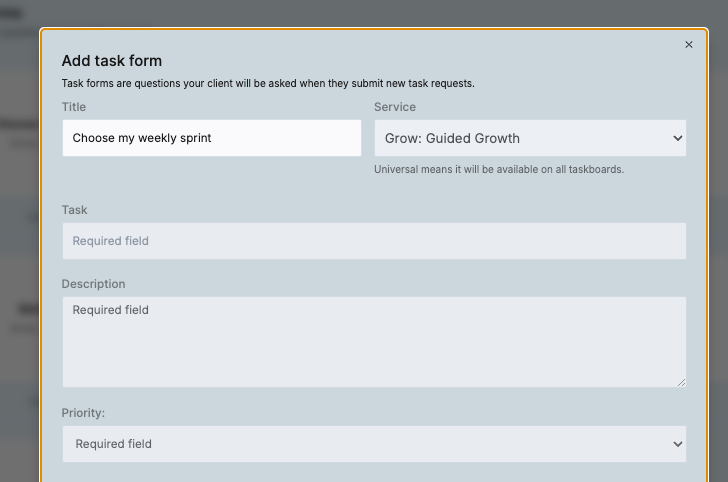Viewport: 728px width, 482px height.
Task: Click the "Universal means" helper text
Action: coord(499,170)
